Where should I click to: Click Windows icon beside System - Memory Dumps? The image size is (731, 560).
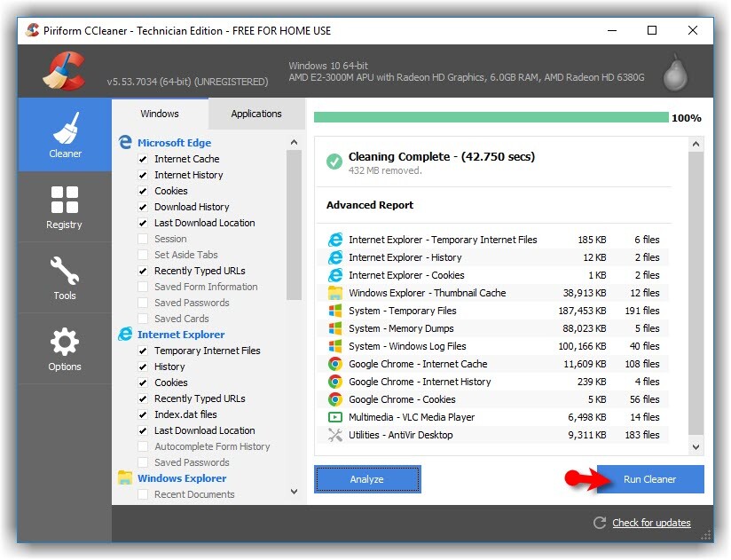click(x=335, y=328)
